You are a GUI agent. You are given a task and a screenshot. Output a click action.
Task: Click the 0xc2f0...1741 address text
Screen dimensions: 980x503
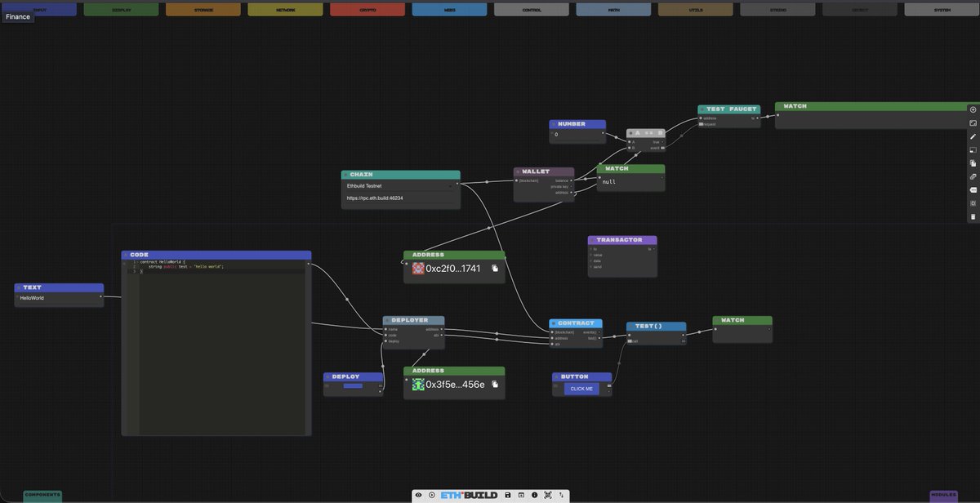[x=453, y=268]
